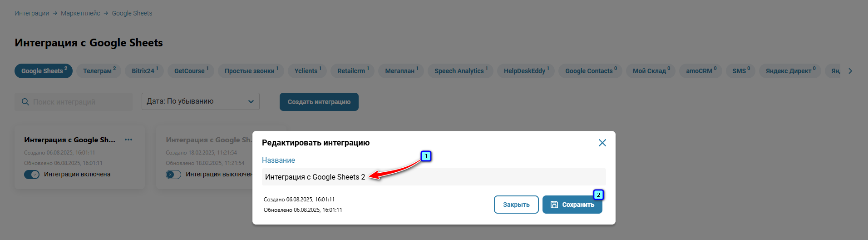Click the Google Sheets breadcrumb link
The width and height of the screenshot is (868, 240).
click(132, 13)
